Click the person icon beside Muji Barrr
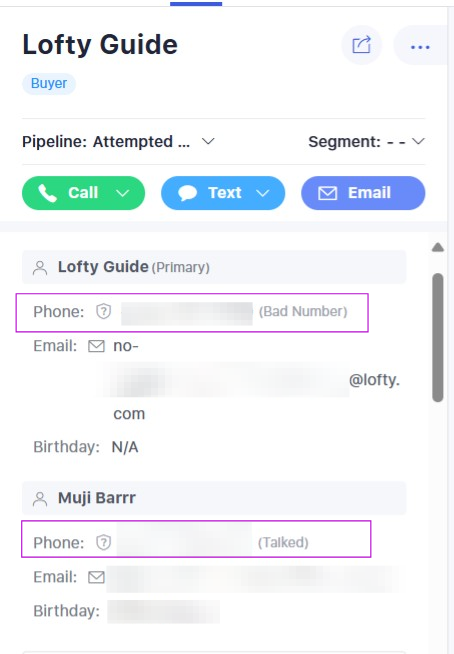 (40, 498)
